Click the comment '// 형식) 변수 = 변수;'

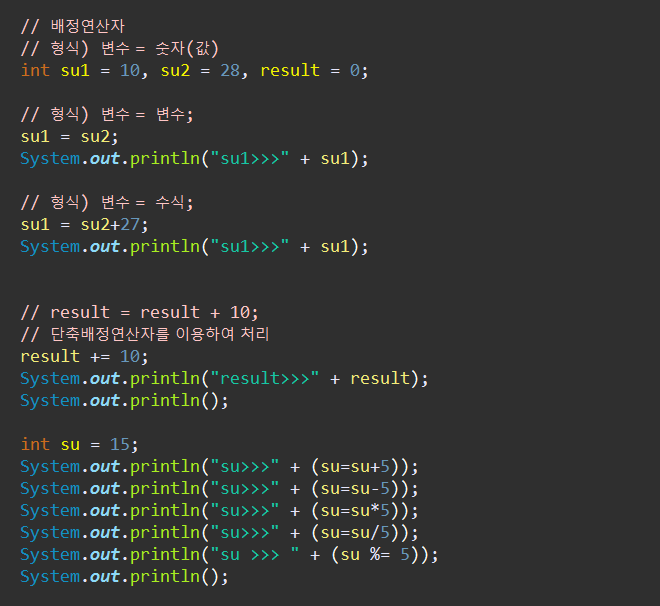pos(107,114)
